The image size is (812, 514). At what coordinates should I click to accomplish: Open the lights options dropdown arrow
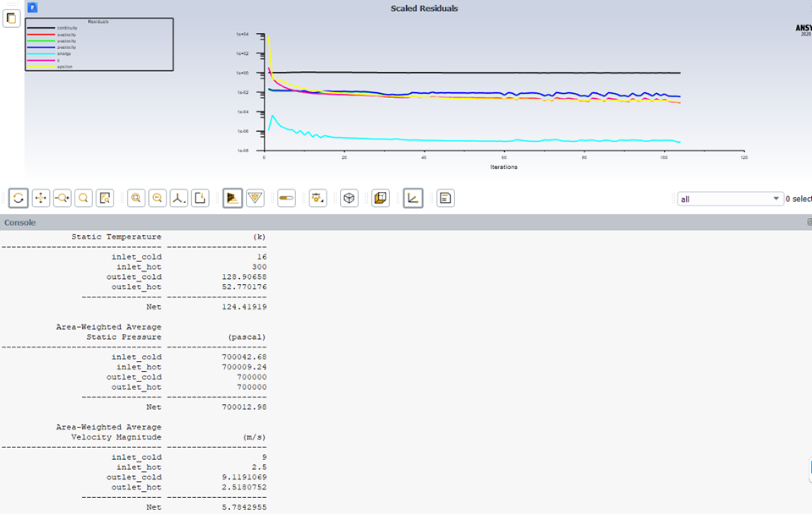321,203
